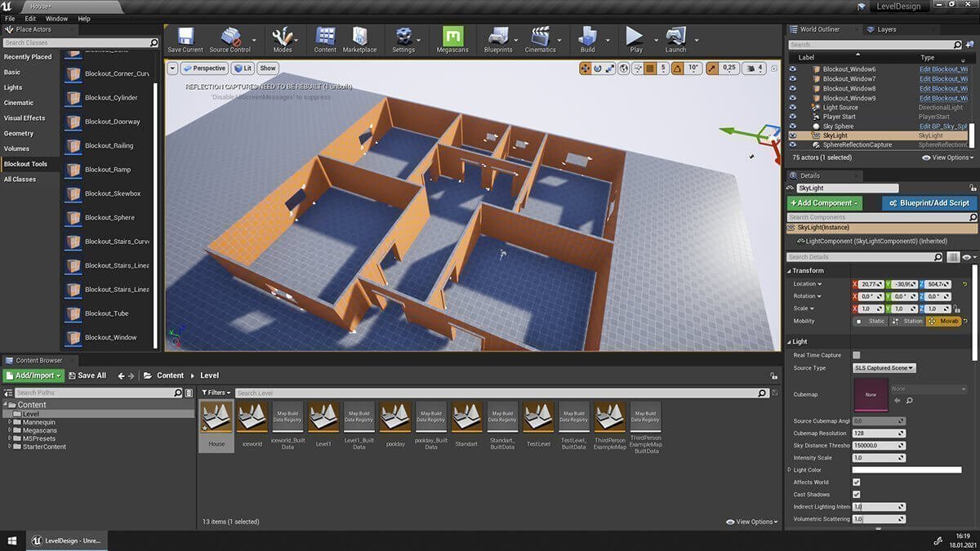This screenshot has width=980, height=551.
Task: Open the Window menu
Action: (x=56, y=18)
